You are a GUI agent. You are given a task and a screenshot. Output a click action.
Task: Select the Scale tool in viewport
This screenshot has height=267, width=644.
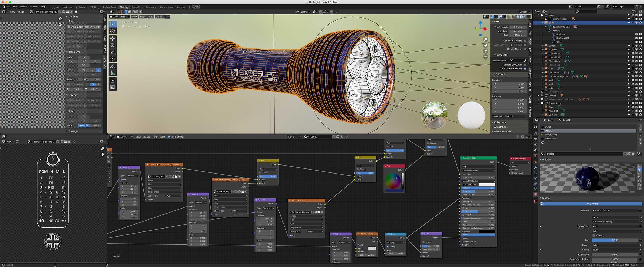pos(112,52)
